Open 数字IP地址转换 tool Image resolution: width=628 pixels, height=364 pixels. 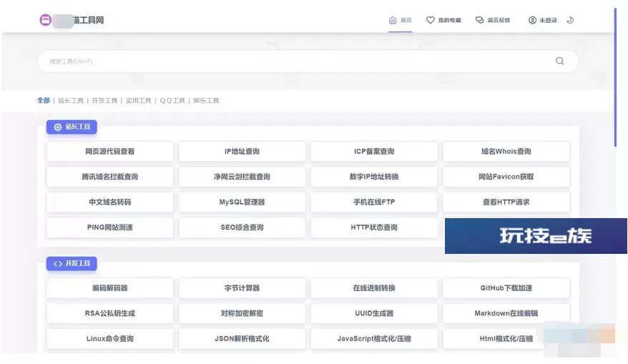(374, 177)
